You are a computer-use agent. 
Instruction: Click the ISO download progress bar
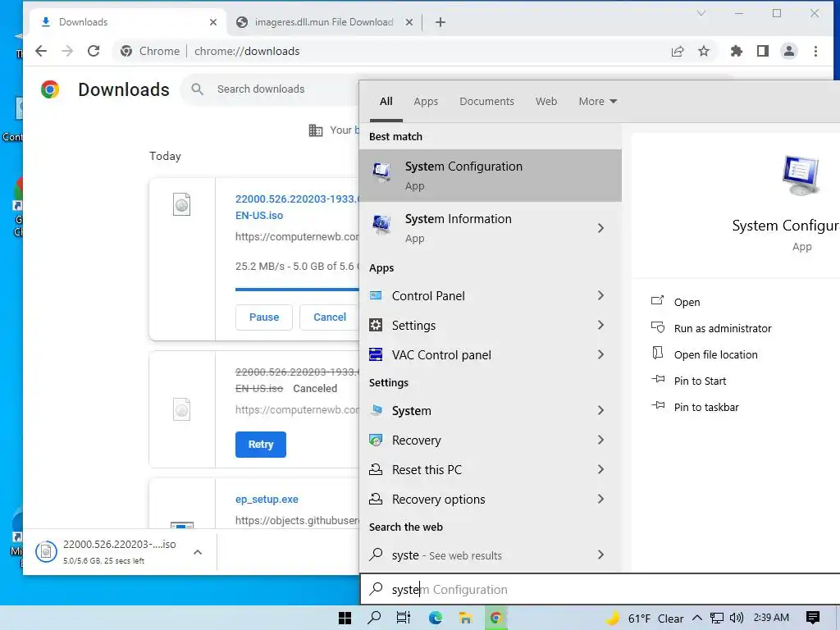pos(297,290)
